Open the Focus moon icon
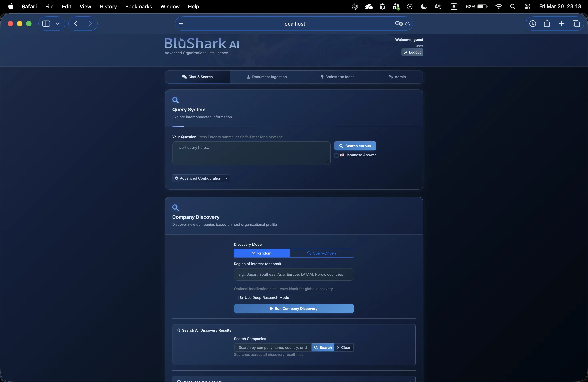 [424, 7]
